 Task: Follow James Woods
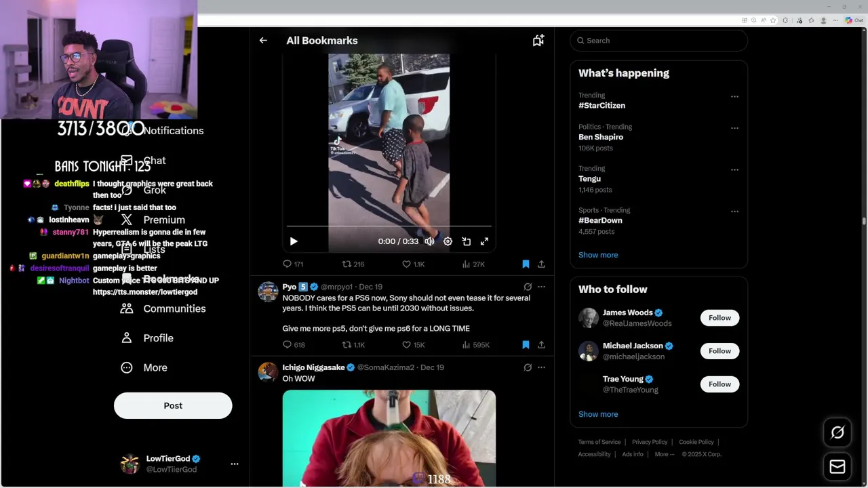(x=719, y=318)
